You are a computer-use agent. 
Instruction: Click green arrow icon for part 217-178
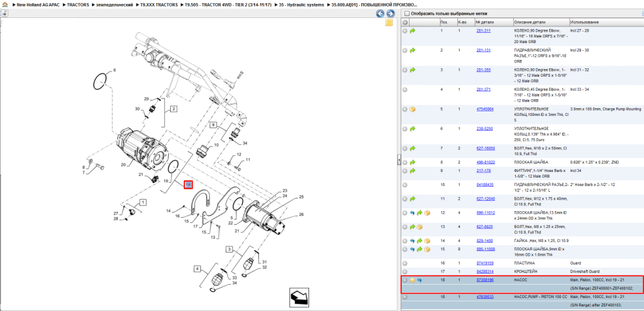[x=413, y=171]
